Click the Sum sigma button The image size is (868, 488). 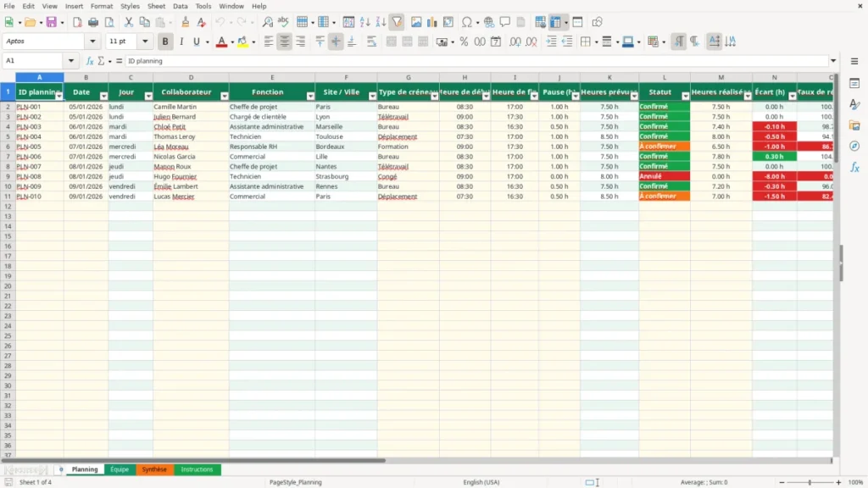point(102,61)
